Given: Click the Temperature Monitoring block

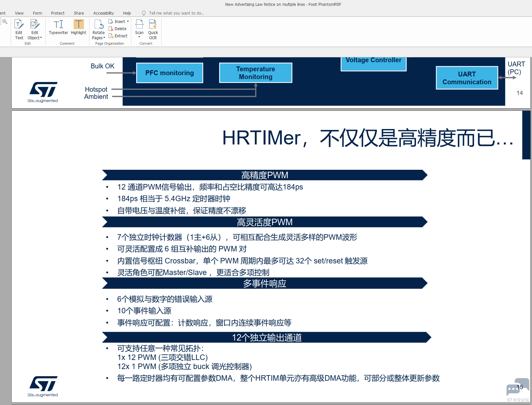Looking at the screenshot, I should click(255, 73).
